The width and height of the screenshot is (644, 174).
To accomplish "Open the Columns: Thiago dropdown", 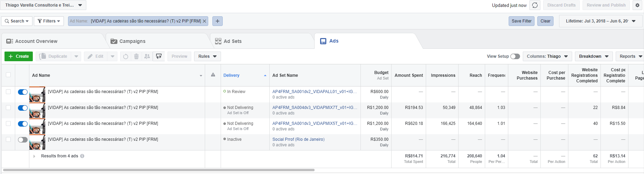I will [x=547, y=56].
